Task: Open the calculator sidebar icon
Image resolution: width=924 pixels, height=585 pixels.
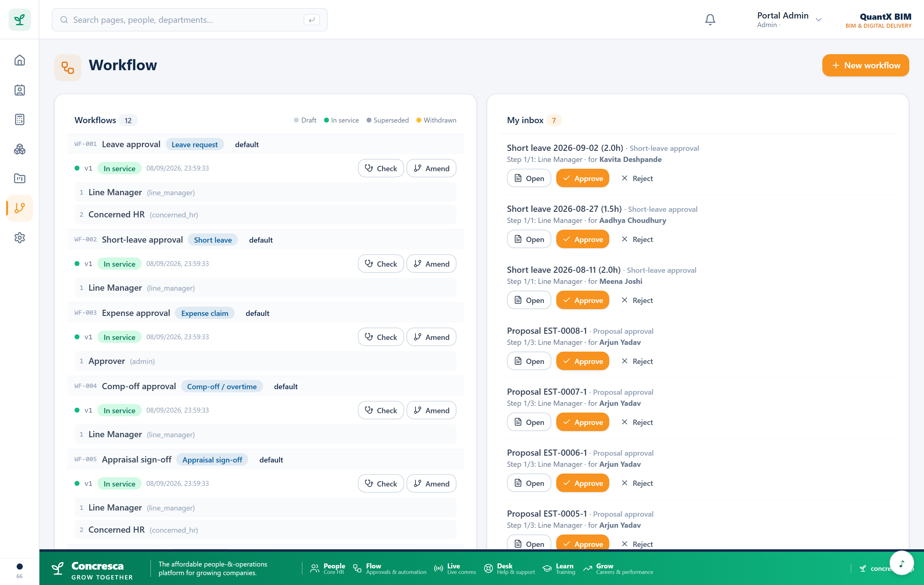Action: [20, 120]
